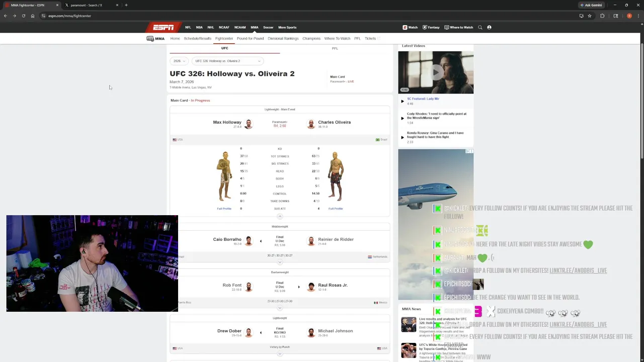
Task: Click the Reinier de Ridder name link
Action: pyautogui.click(x=336, y=239)
